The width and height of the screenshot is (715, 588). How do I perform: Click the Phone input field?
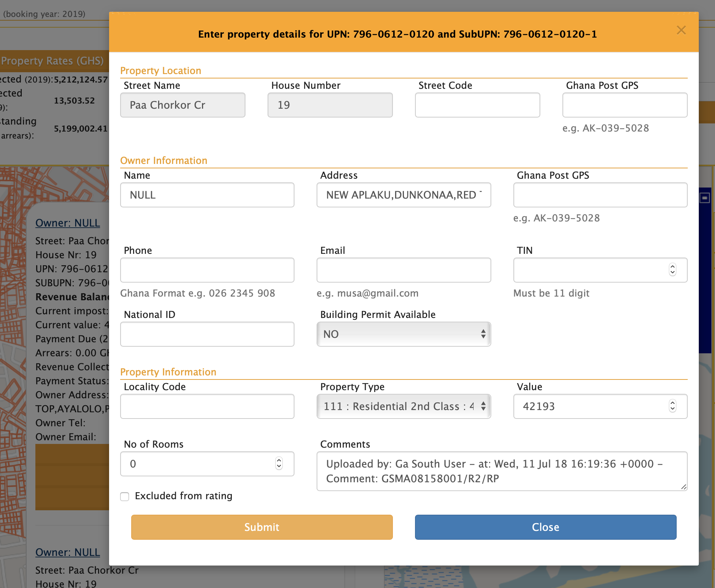pos(207,270)
